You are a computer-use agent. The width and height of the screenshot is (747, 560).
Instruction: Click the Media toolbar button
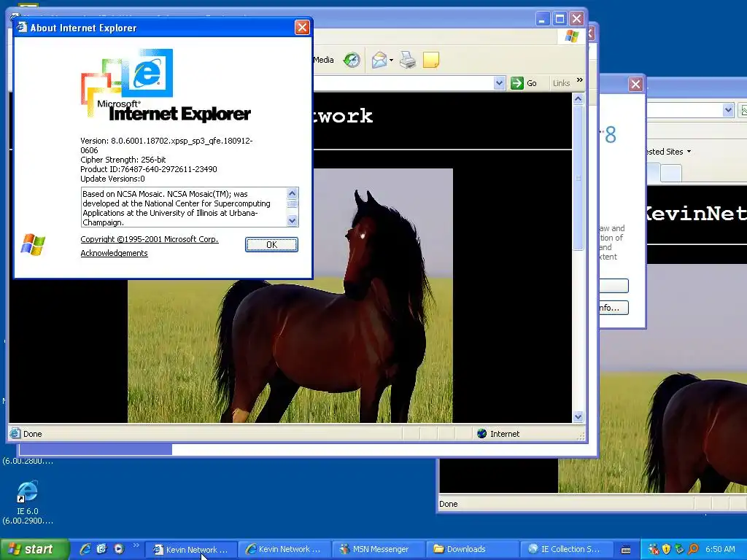(323, 60)
